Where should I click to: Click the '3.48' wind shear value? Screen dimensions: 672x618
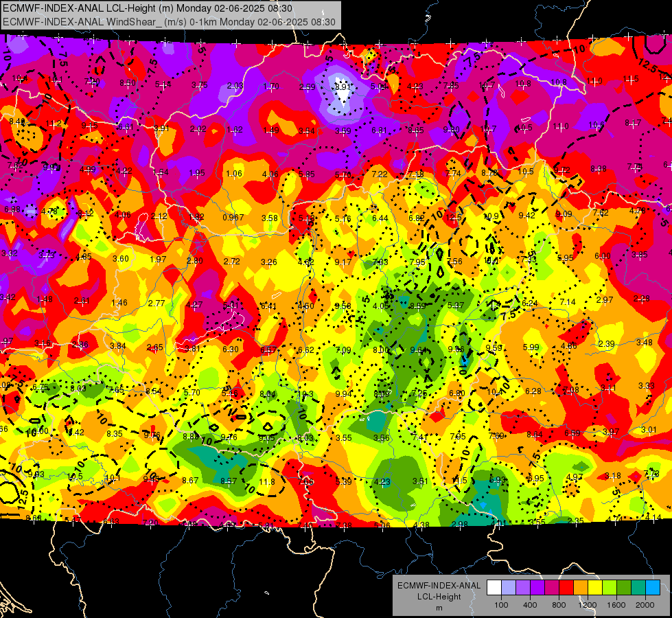pyautogui.click(x=645, y=343)
